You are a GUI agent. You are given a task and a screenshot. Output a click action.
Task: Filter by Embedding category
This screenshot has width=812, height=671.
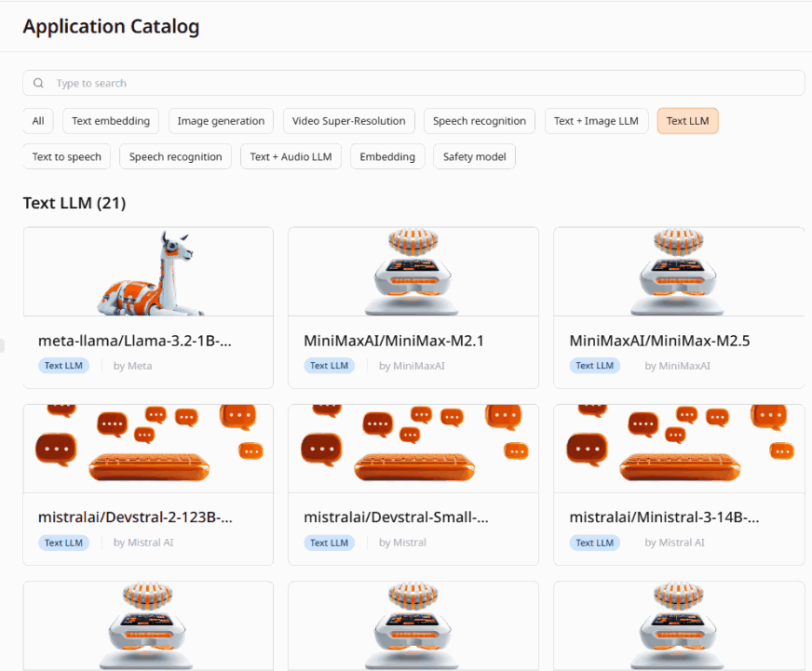point(387,156)
